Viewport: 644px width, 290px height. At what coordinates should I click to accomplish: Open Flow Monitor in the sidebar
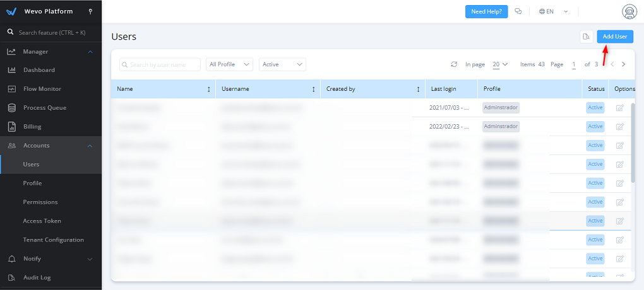click(42, 89)
